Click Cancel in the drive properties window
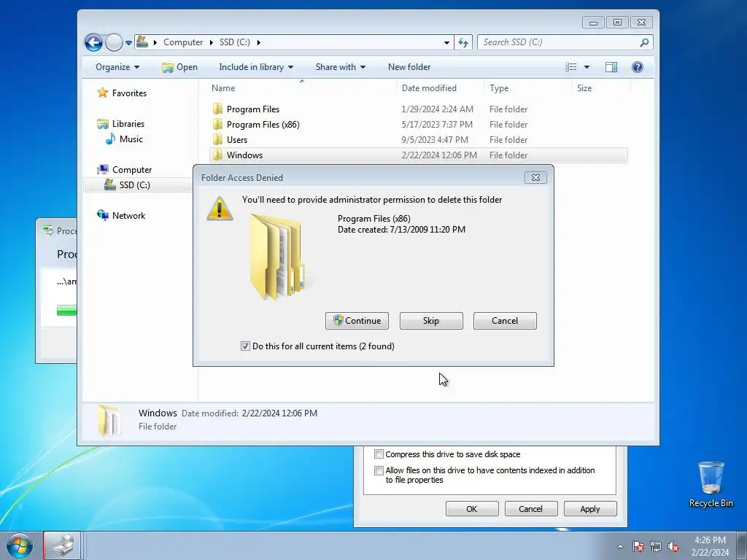This screenshot has width=747, height=560. [531, 508]
